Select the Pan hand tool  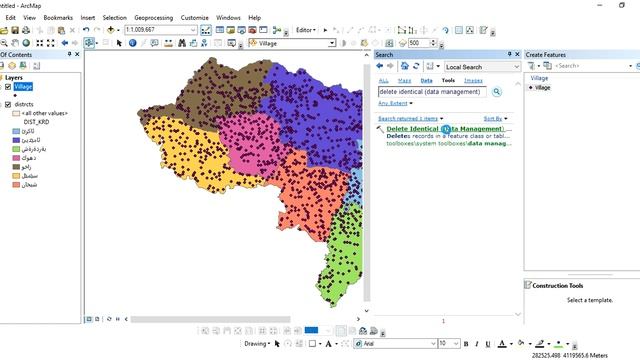(15, 43)
